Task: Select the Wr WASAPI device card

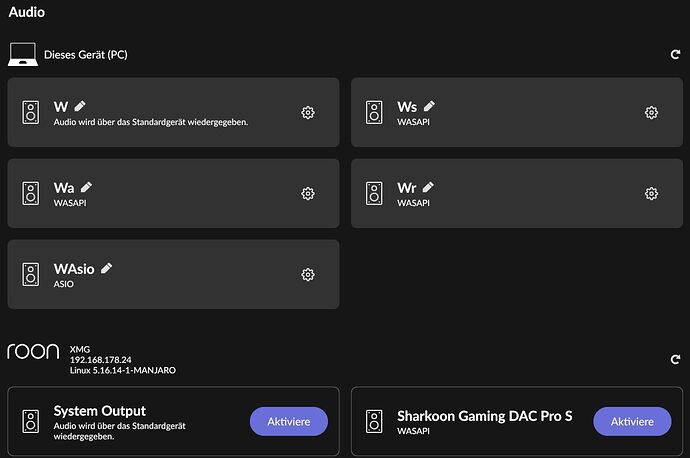Action: tap(517, 194)
